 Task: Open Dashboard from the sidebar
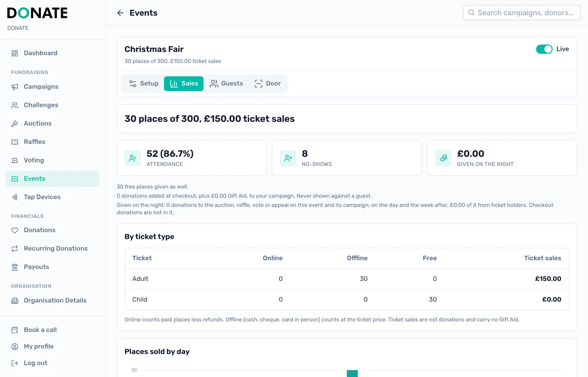53,53
